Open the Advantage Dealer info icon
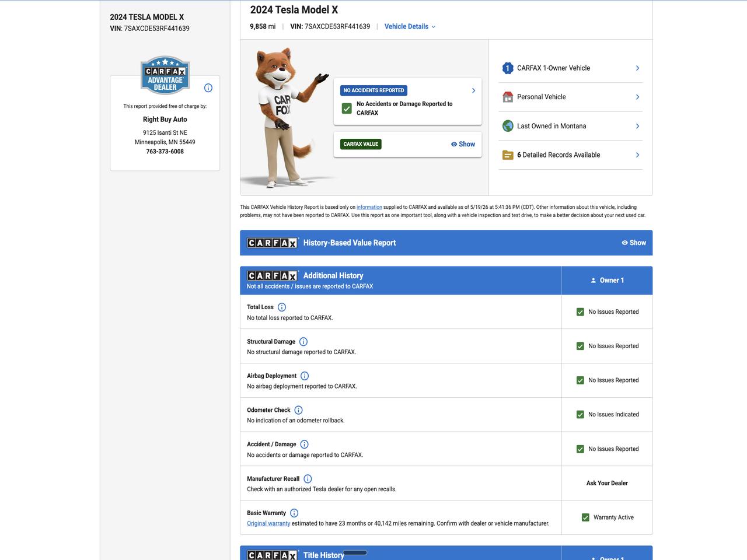747x560 pixels. pos(208,88)
